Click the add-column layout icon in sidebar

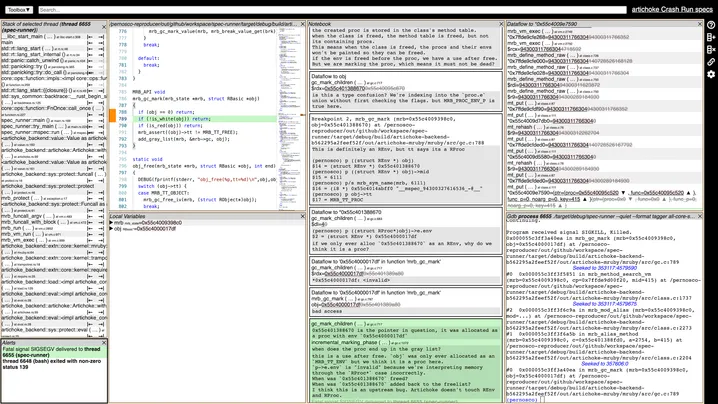[x=711, y=37]
